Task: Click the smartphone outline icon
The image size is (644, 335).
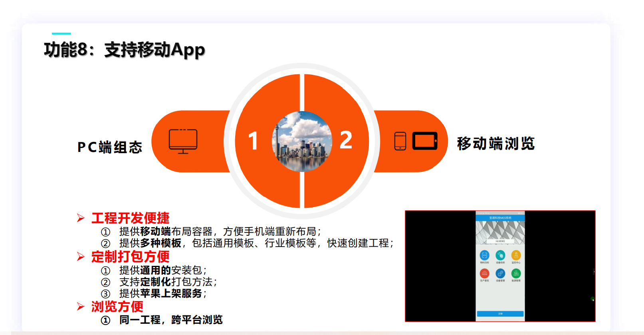Action: pos(400,141)
